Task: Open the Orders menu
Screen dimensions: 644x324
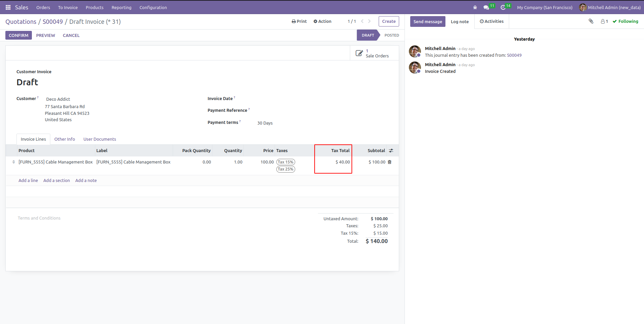Action: tap(43, 7)
